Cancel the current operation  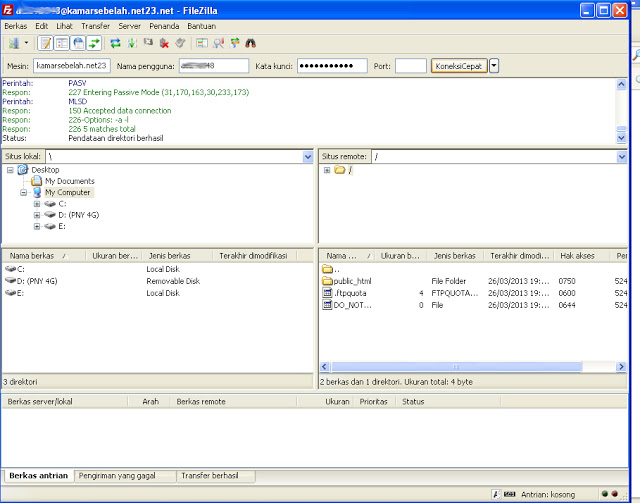tap(148, 42)
